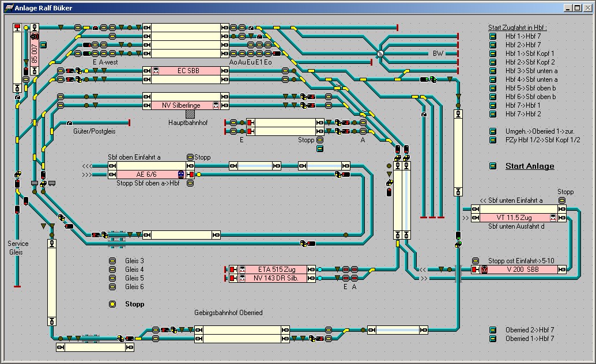596x364 pixels.
Task: Click the ETA 515 Zug train icon
Action: point(243,270)
